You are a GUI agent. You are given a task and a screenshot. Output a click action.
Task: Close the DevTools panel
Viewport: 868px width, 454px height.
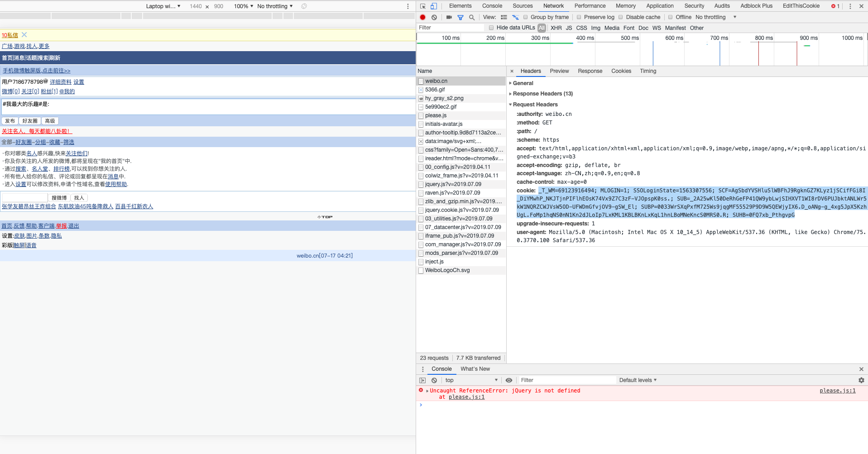tap(861, 6)
